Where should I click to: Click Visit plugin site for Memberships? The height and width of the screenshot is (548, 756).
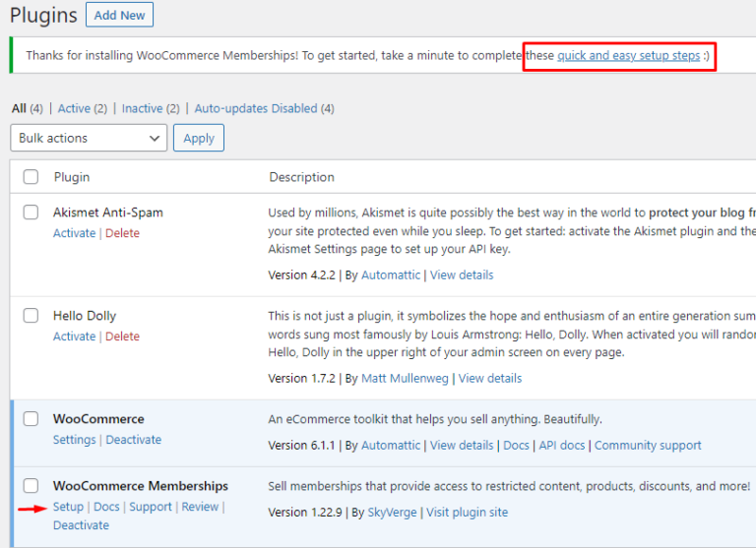click(x=467, y=512)
